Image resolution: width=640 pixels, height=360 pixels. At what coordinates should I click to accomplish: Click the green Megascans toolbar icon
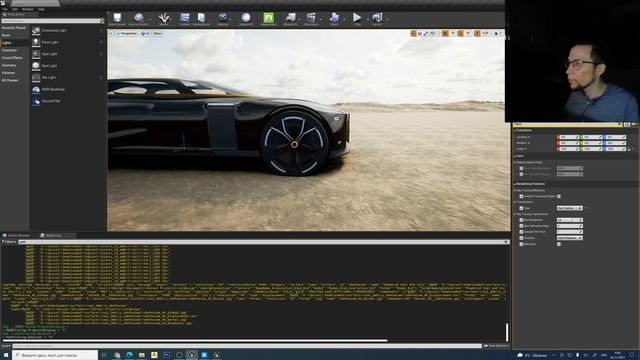268,18
